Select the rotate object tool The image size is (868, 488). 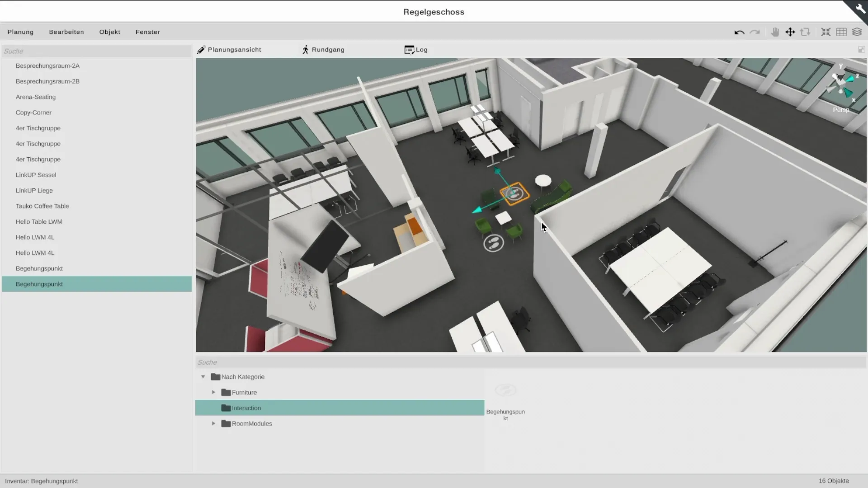click(805, 32)
